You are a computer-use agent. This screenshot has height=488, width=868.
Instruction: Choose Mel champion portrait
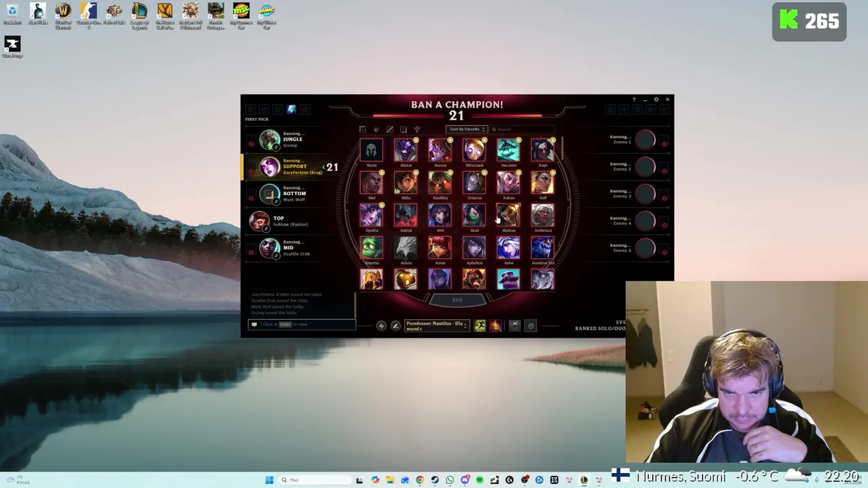(372, 182)
